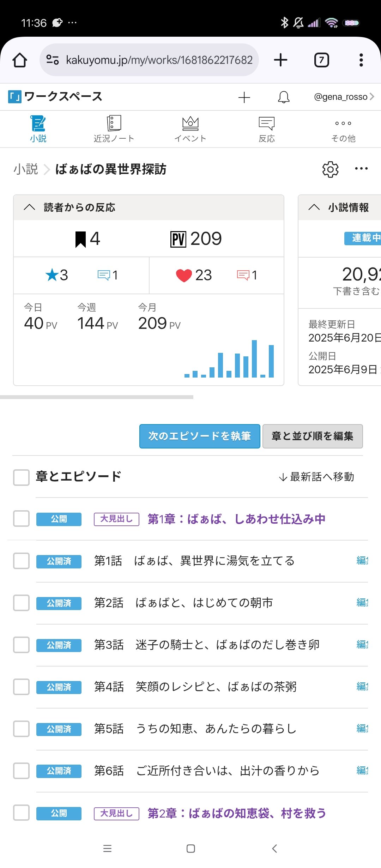381x868 pixels.
Task: Click 章と並び順を編集 button
Action: pos(313,436)
